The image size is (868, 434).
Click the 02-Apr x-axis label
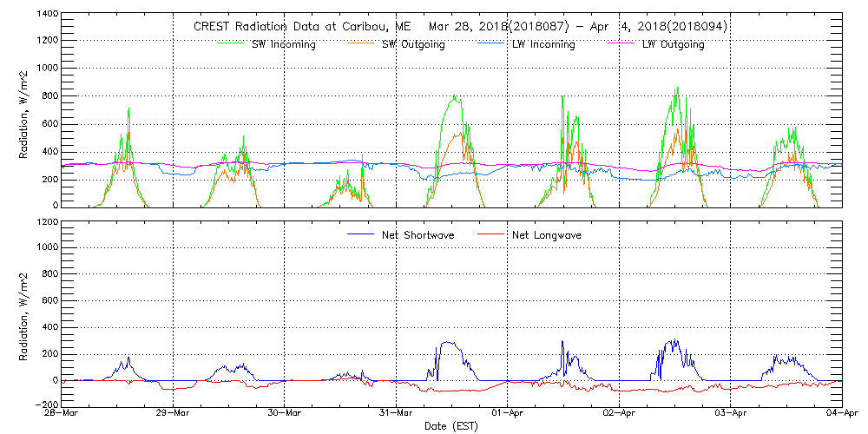tap(619, 414)
